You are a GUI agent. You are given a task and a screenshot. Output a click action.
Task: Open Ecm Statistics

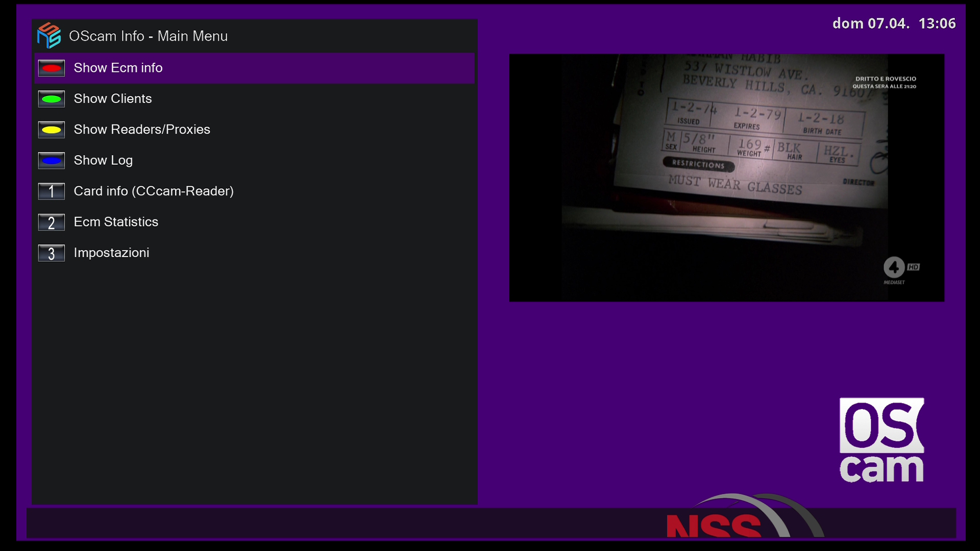point(116,222)
